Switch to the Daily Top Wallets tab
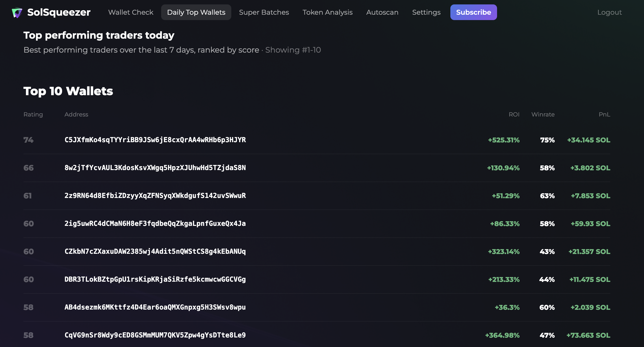The image size is (644, 347). (x=196, y=12)
